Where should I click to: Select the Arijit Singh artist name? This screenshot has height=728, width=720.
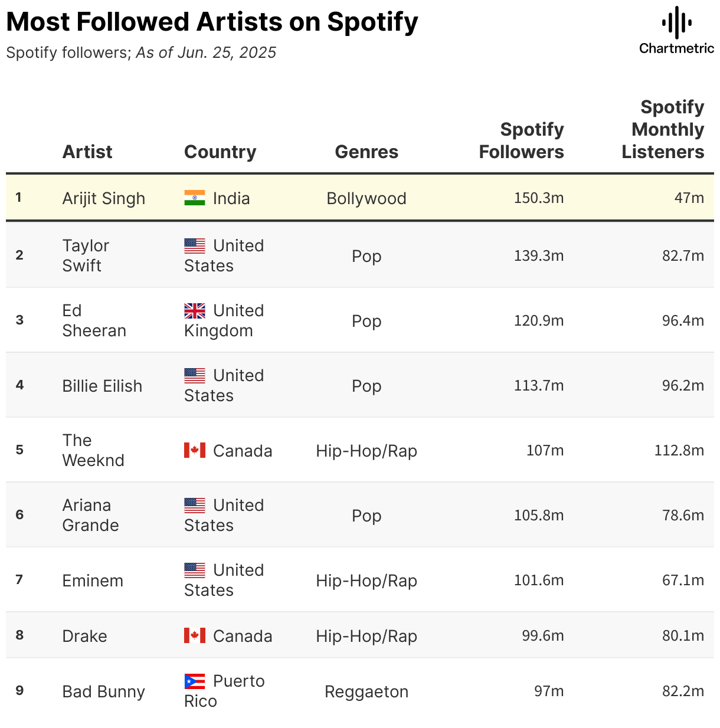[x=104, y=198]
